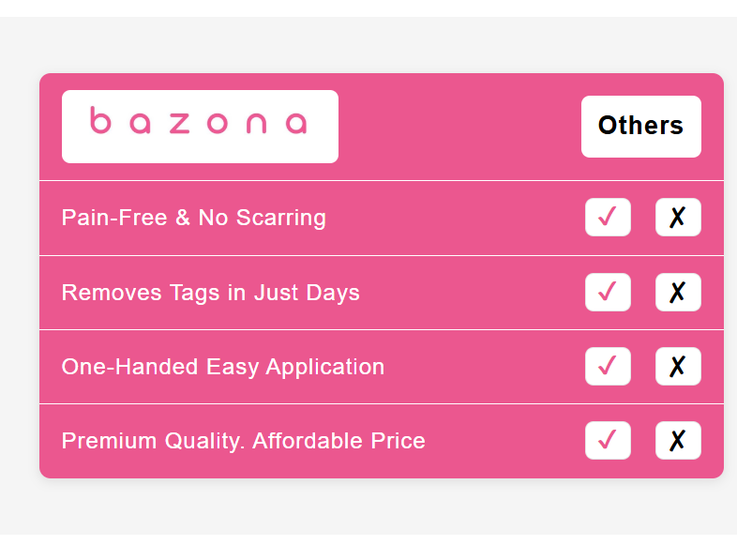Click the 'Premium Quality. Affordable Price' text
Image resolution: width=737 pixels, height=560 pixels.
(243, 440)
